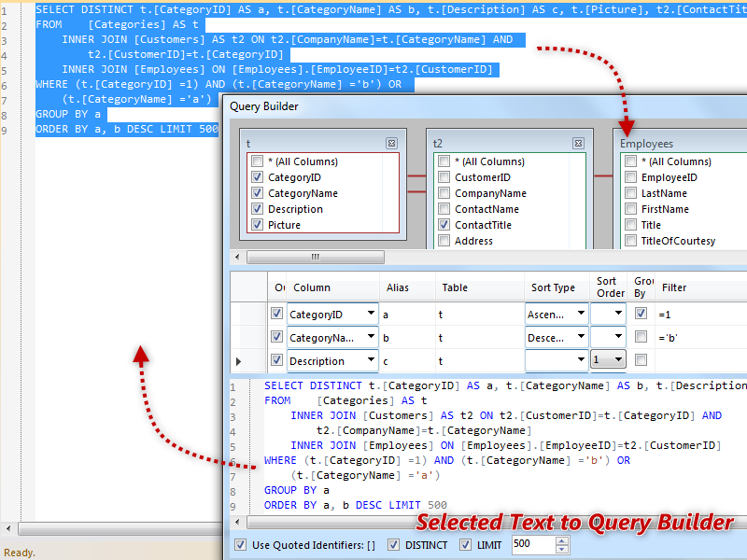Check EmployeeID in the Employees table box
This screenshot has height=560, width=747.
point(631,177)
